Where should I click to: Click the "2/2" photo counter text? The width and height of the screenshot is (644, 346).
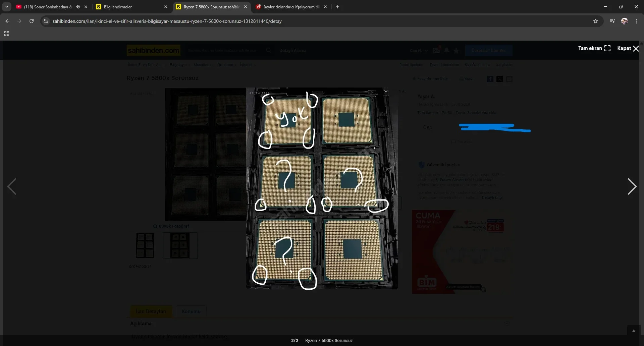(294, 341)
